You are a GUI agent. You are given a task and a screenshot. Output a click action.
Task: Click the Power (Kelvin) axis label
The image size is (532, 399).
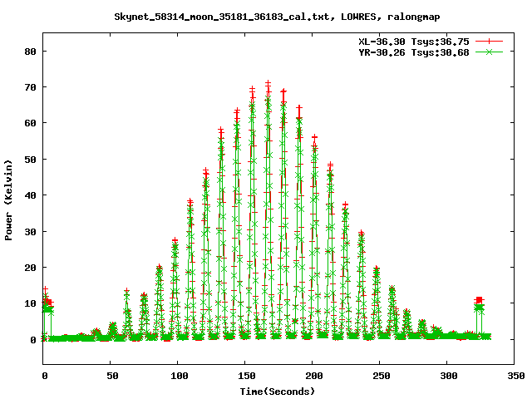tap(8, 200)
